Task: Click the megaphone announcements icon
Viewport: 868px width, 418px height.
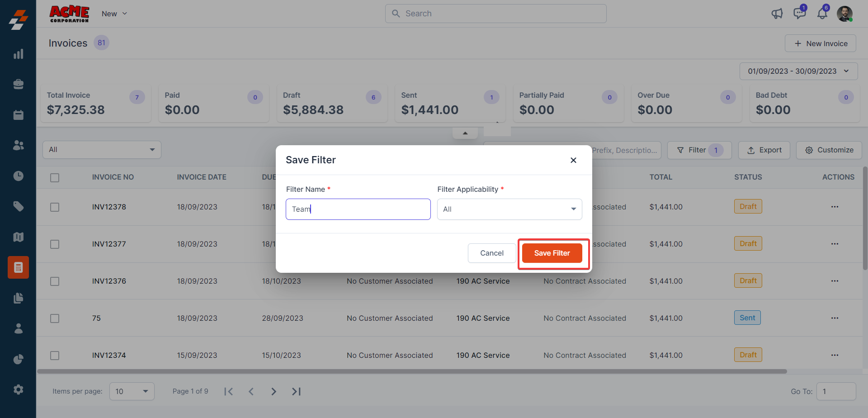Action: (777, 14)
